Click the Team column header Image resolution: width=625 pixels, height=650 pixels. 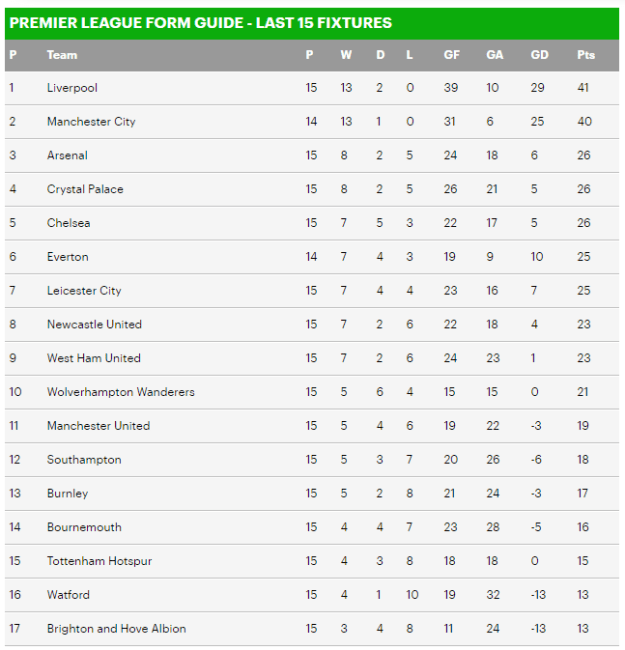coord(62,55)
